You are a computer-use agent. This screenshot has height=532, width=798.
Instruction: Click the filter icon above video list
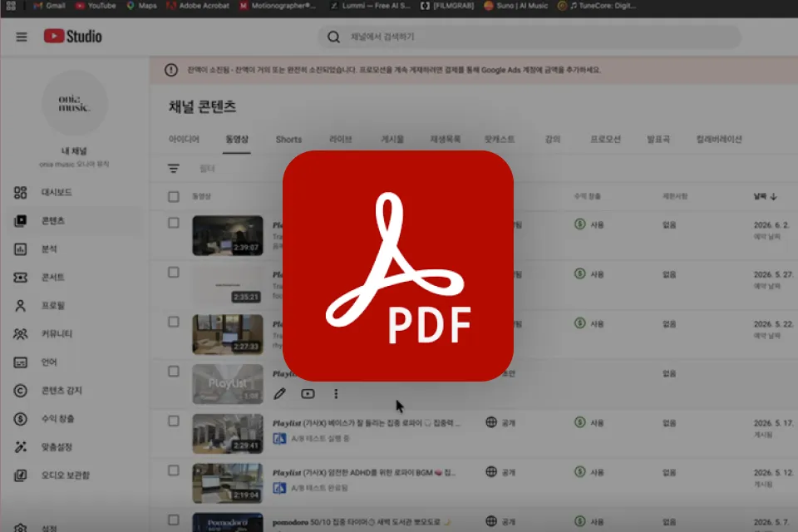pos(174,169)
